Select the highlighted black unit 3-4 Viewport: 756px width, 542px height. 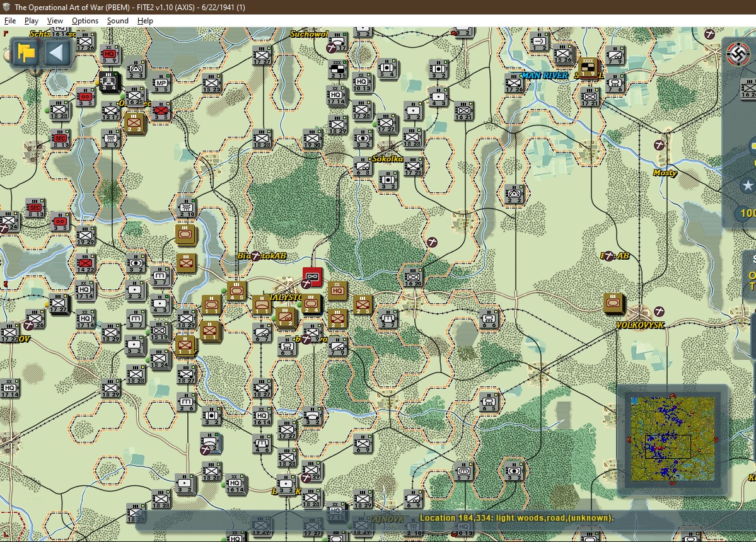coord(108,81)
